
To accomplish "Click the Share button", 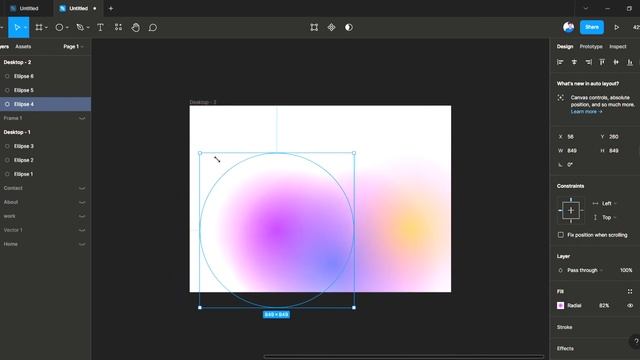I will (x=591, y=27).
